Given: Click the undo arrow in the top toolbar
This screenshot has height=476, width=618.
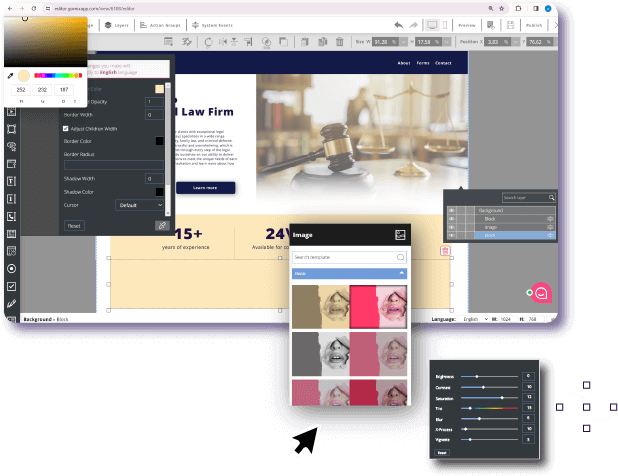Looking at the screenshot, I should (398, 24).
